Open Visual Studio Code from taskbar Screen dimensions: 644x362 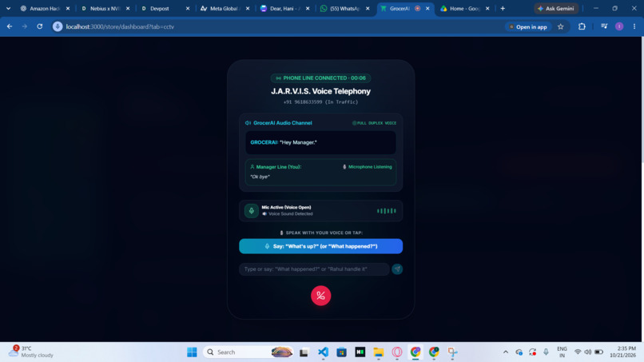[x=324, y=352]
